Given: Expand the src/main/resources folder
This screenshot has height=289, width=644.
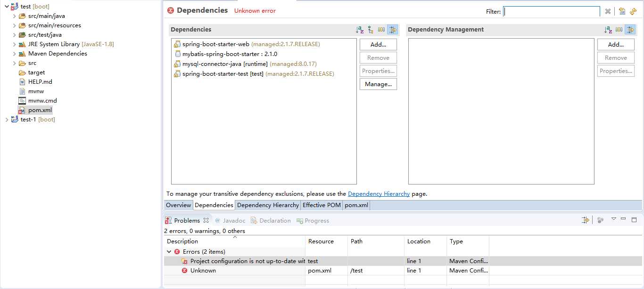Looking at the screenshot, I should pos(14,25).
